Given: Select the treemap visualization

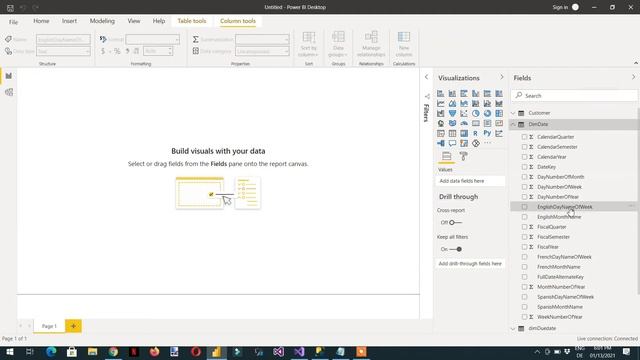Looking at the screenshot, I should click(x=499, y=113).
